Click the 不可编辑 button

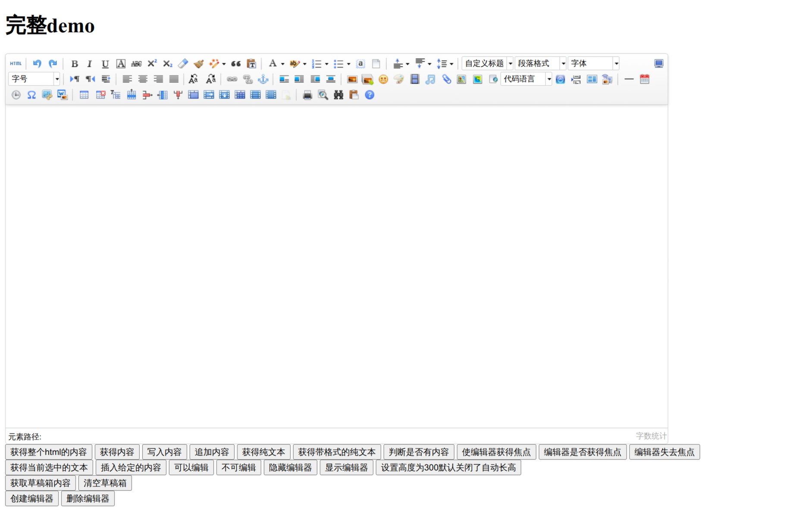[x=239, y=468]
